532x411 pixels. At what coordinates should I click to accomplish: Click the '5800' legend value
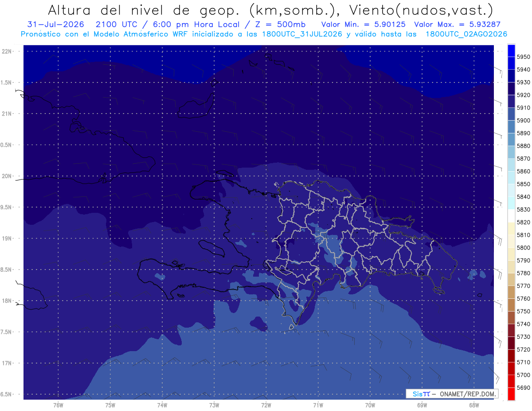point(524,247)
